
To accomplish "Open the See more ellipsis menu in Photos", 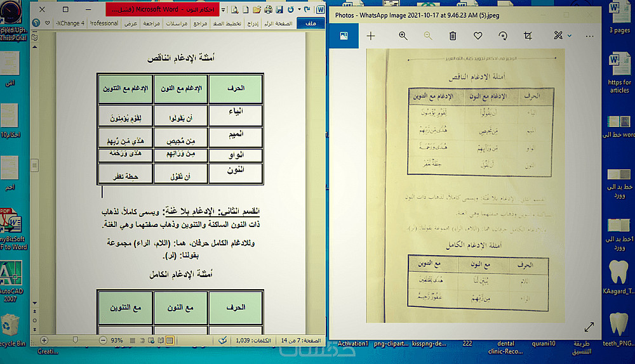I will [x=590, y=36].
